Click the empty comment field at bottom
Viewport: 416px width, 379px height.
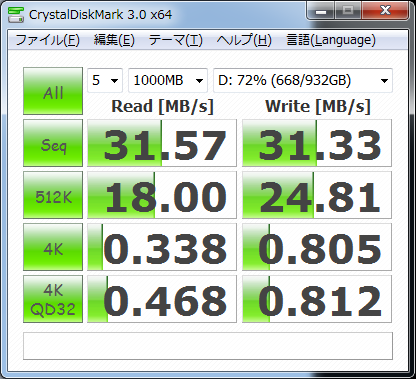click(208, 346)
